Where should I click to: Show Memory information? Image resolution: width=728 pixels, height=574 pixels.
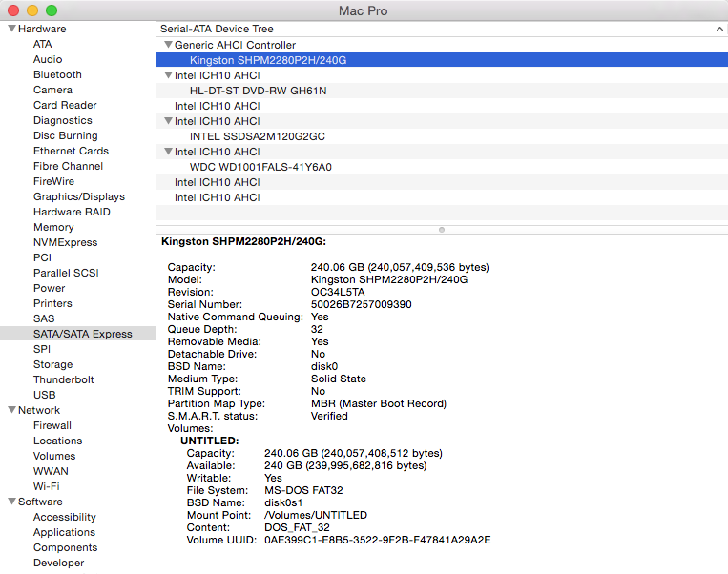pyautogui.click(x=53, y=227)
